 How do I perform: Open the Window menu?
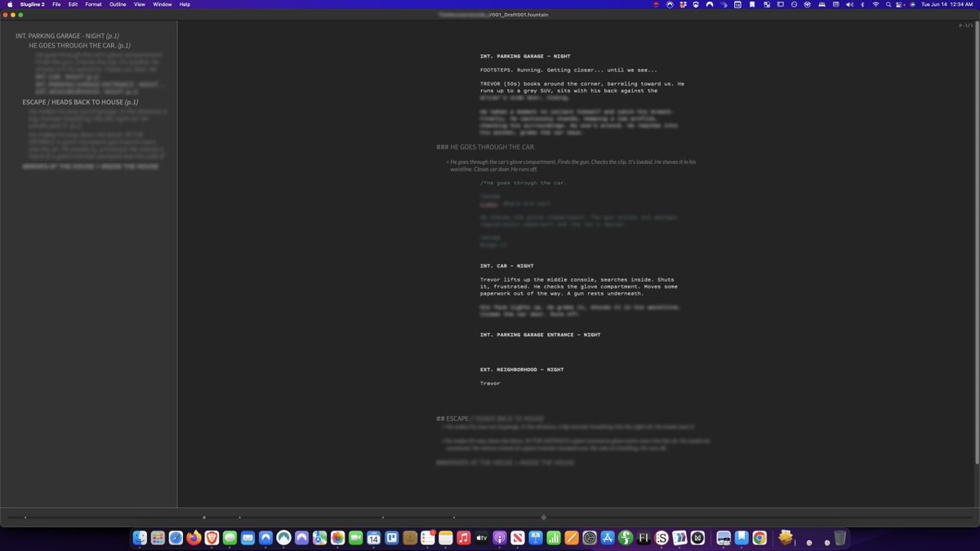(163, 4)
